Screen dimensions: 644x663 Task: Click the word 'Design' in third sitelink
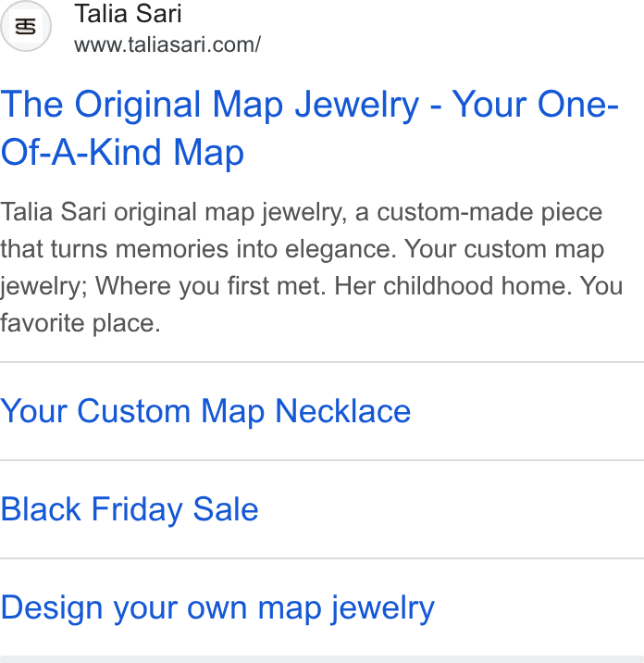click(52, 608)
